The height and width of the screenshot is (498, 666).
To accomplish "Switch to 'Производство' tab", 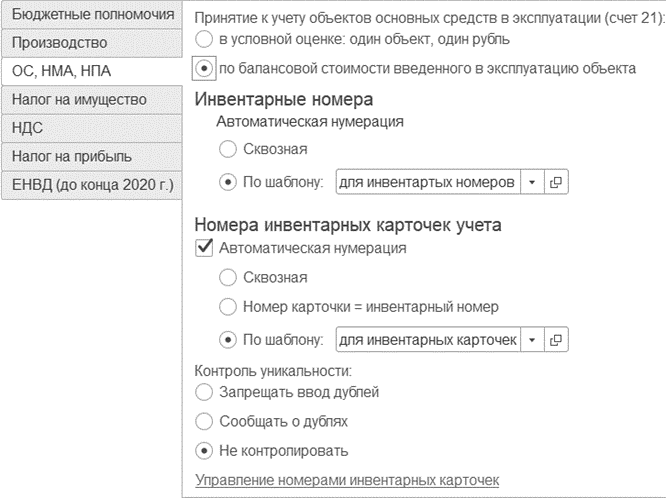I will pos(92,43).
